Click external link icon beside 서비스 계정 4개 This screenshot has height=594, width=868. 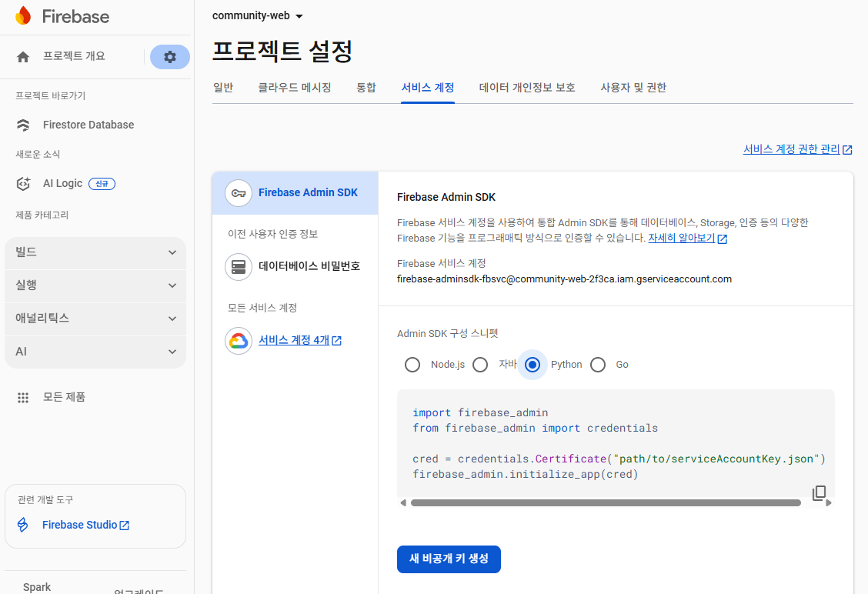[x=336, y=340]
